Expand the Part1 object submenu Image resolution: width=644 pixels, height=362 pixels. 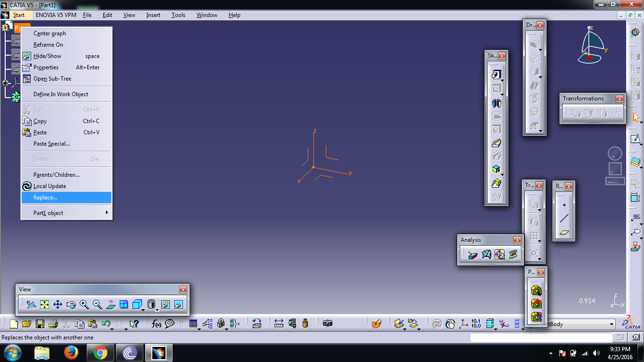tap(66, 213)
